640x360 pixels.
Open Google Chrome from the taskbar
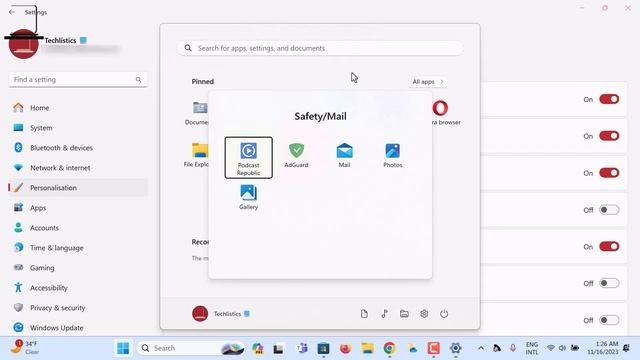point(389,348)
